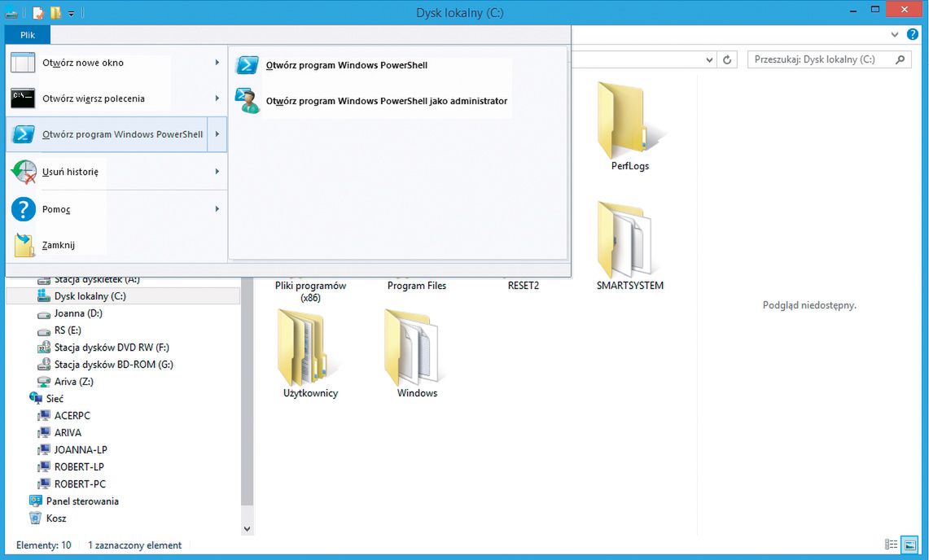Choose Usuń historię menu entry
Image resolution: width=929 pixels, height=560 pixels.
(116, 172)
